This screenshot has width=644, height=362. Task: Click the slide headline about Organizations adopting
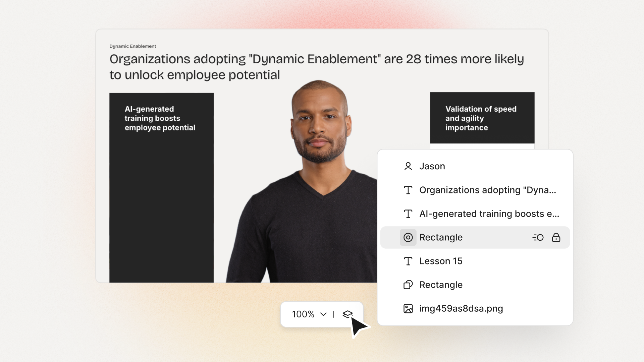[317, 67]
